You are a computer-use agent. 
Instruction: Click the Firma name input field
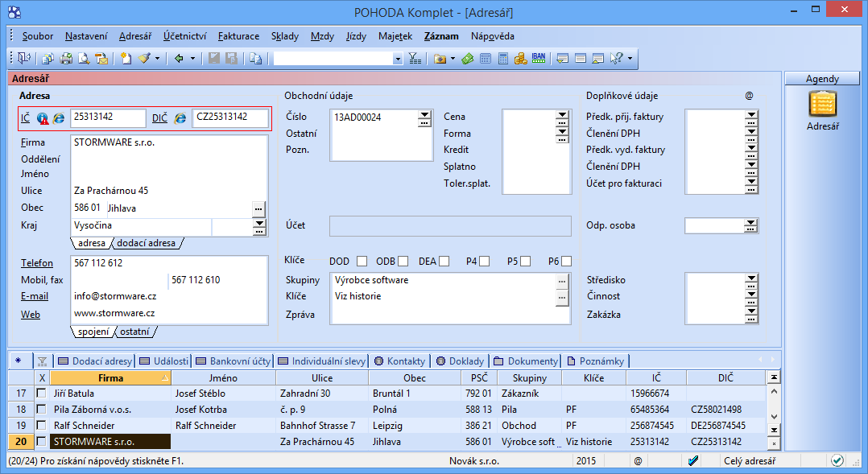coord(169,142)
